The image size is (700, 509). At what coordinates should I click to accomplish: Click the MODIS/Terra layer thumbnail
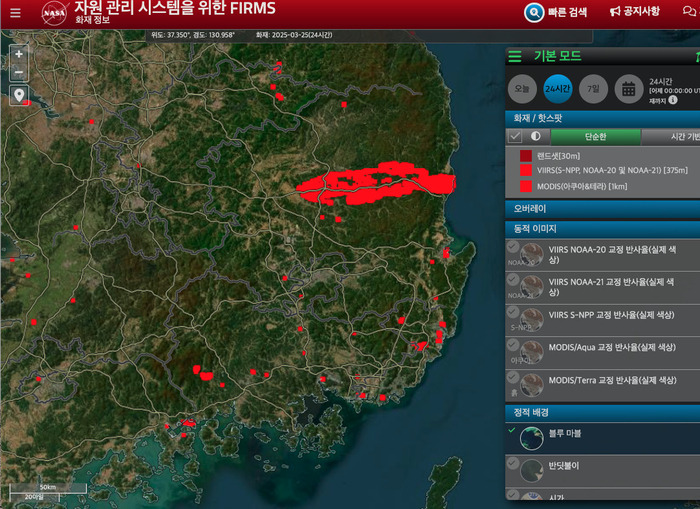pos(532,385)
